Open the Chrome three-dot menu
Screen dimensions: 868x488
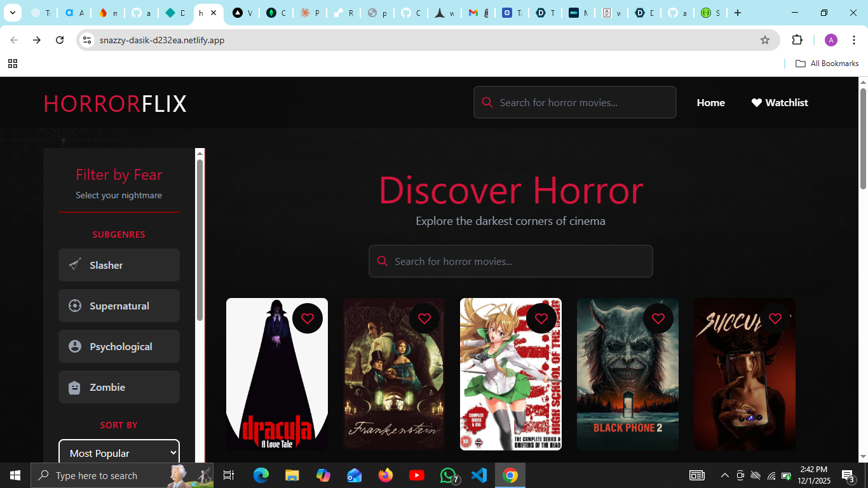tap(853, 40)
